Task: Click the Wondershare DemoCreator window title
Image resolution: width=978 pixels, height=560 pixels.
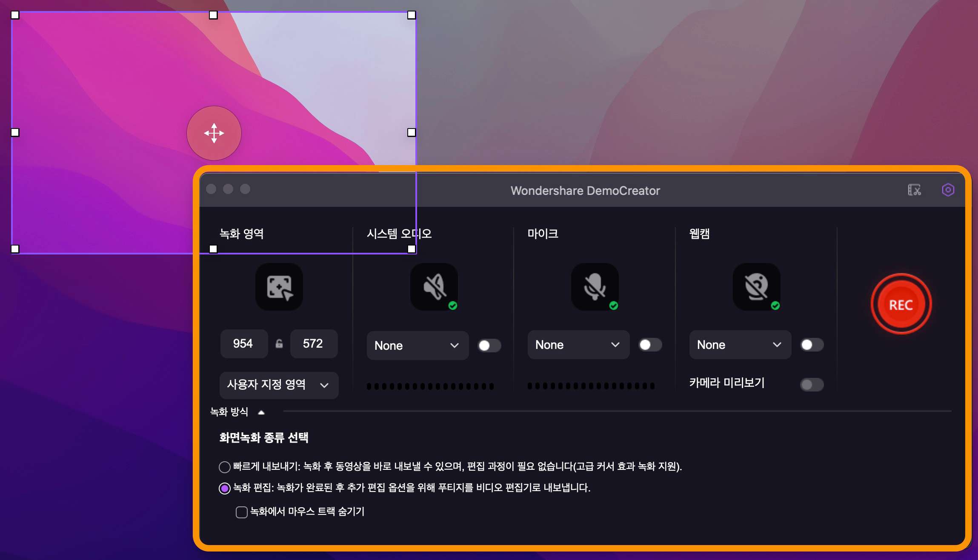Action: 585,191
